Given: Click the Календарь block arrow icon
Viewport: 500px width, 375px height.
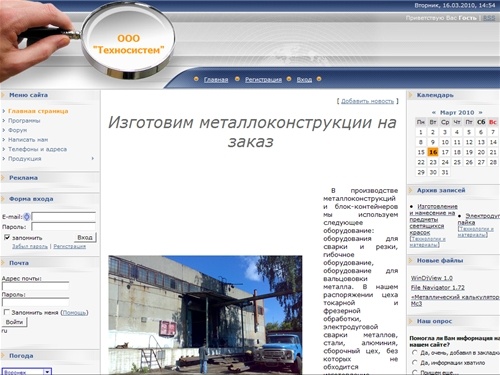Looking at the screenshot, I should [411, 95].
